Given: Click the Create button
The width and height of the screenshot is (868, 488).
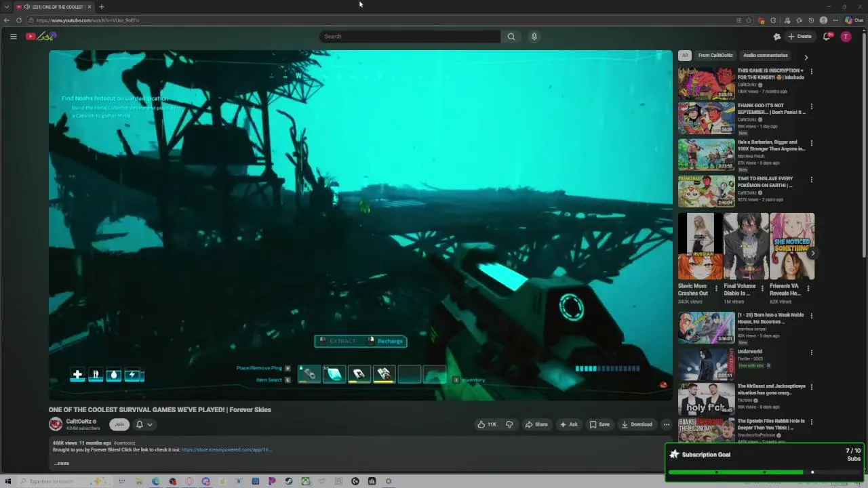Looking at the screenshot, I should (800, 37).
